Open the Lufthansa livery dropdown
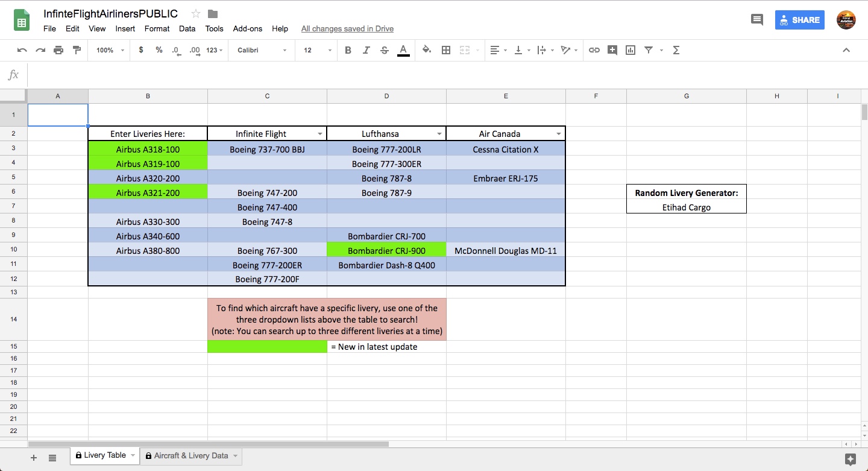Image resolution: width=868 pixels, height=471 pixels. tap(439, 134)
